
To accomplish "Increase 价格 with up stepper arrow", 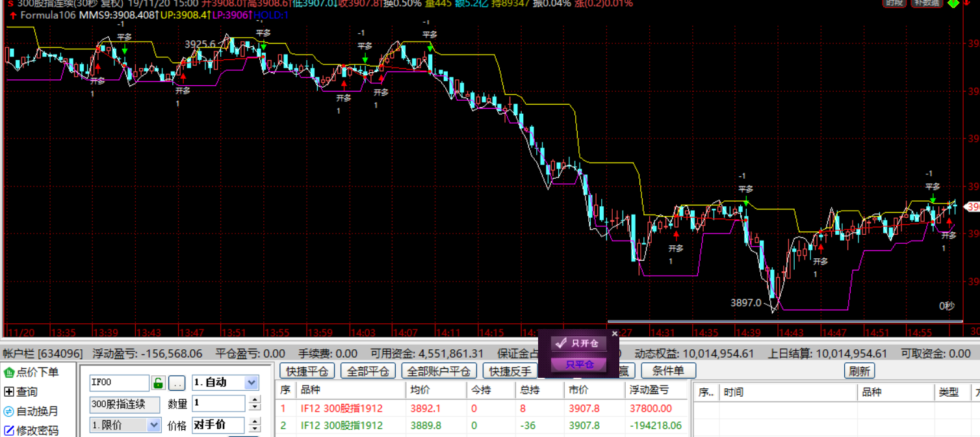I will click(x=254, y=421).
